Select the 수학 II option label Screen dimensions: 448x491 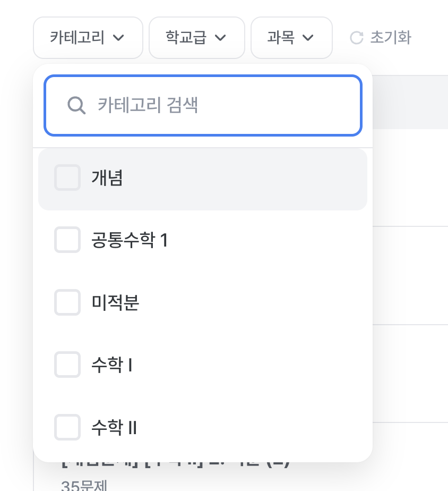coord(114,427)
